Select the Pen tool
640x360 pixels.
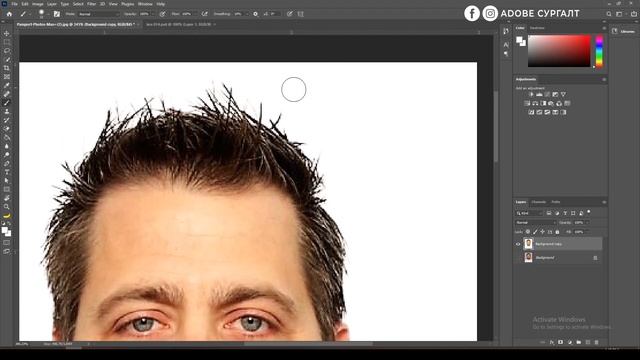(7, 163)
